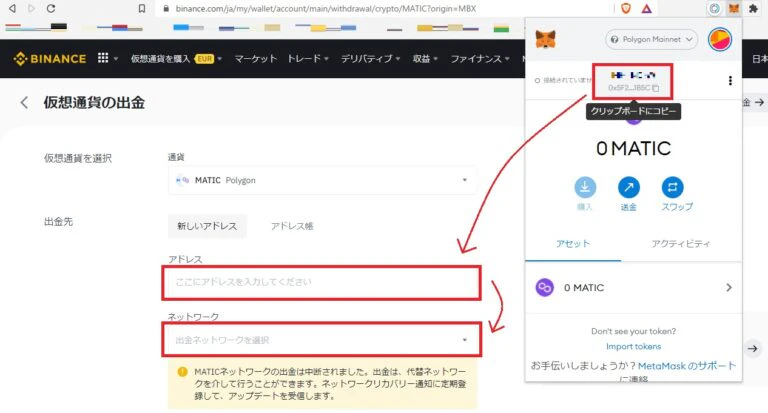Expand the デリバティブ menu
The image size is (768, 413).
(371, 59)
